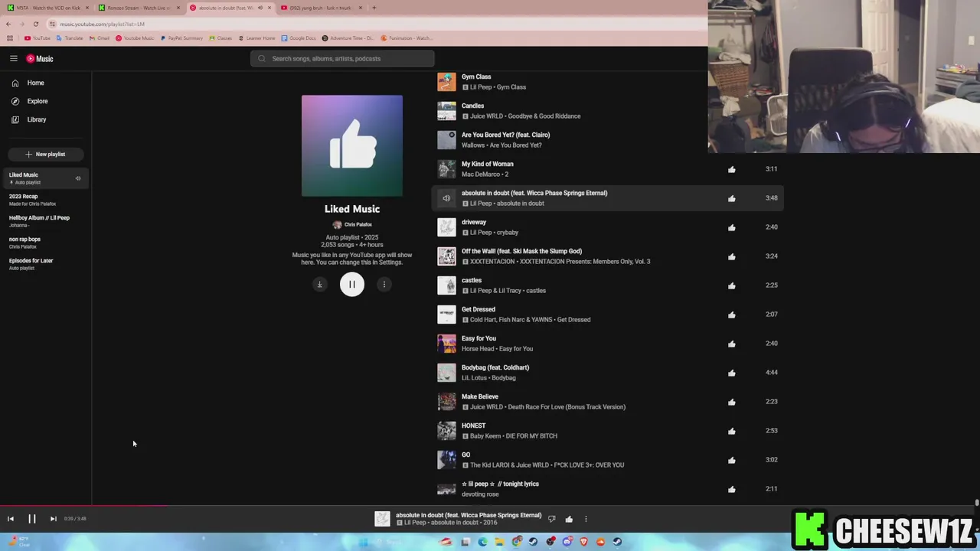This screenshot has height=551, width=980.
Task: Pause playback in the player bar
Action: click(32, 519)
